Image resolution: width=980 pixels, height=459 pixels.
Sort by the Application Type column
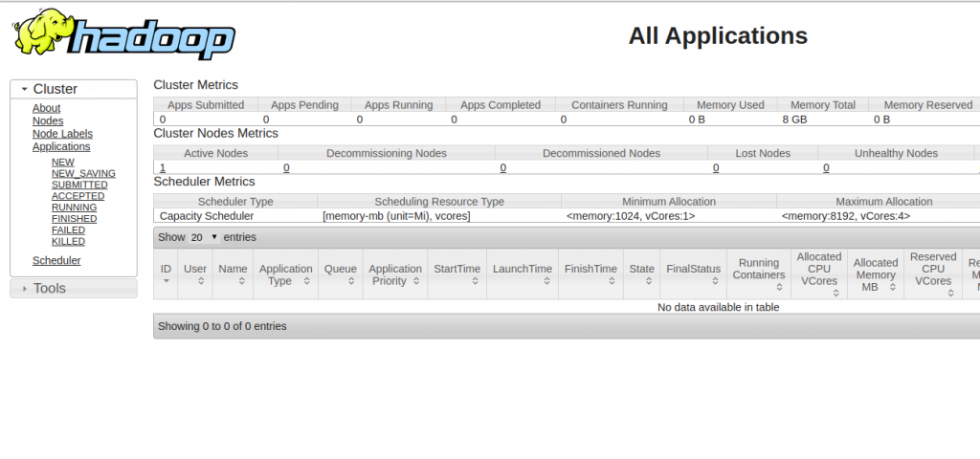click(285, 274)
